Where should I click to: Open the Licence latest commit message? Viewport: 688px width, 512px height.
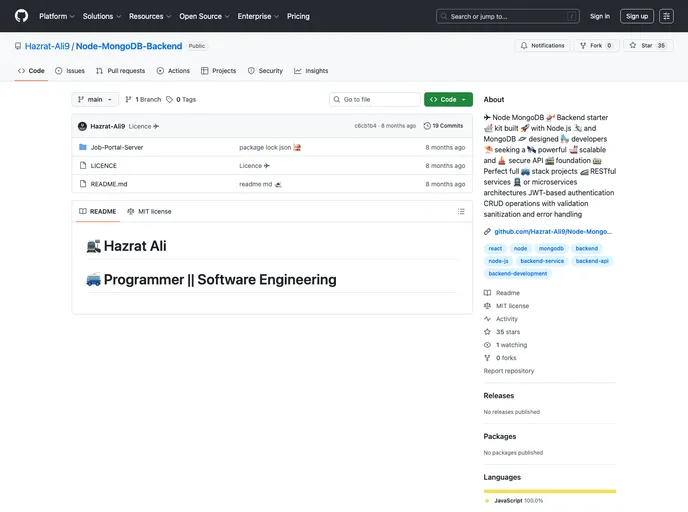click(143, 126)
